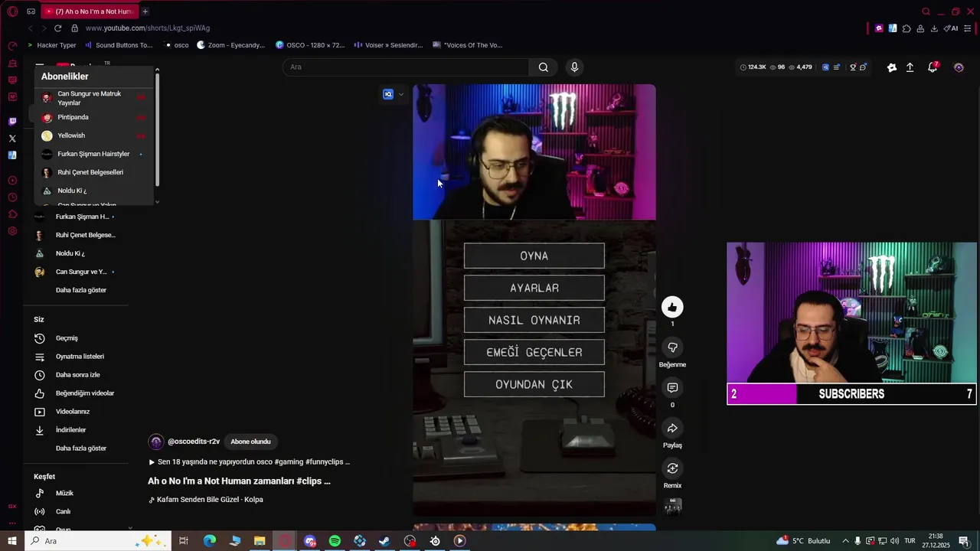Open Hacker Typer bookmark
This screenshot has height=551, width=980.
click(51, 45)
